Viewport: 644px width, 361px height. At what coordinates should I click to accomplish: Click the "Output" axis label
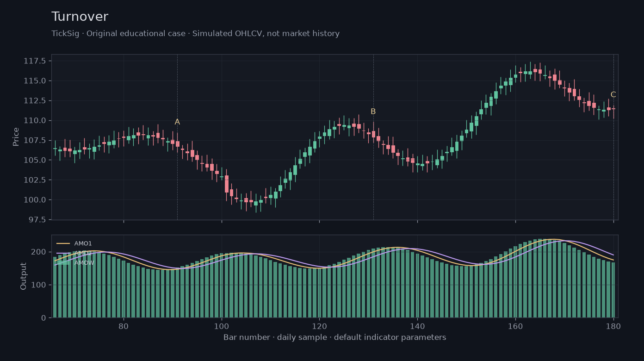24,276
